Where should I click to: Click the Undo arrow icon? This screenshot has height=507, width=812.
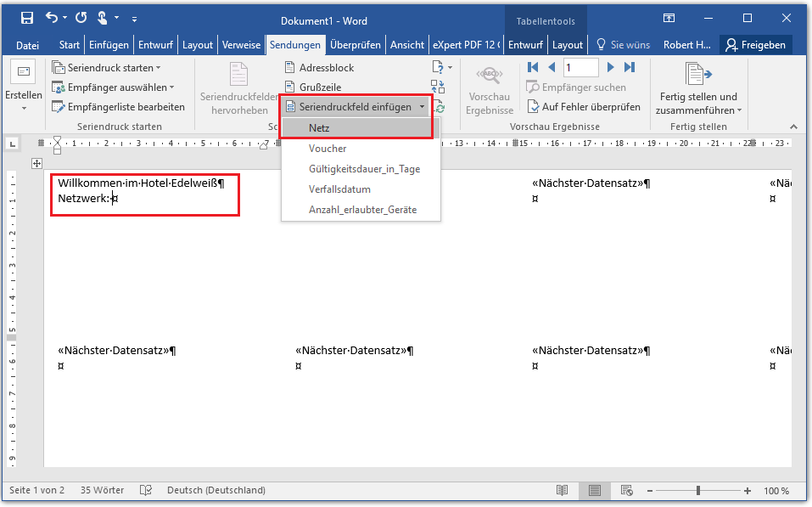tap(52, 18)
